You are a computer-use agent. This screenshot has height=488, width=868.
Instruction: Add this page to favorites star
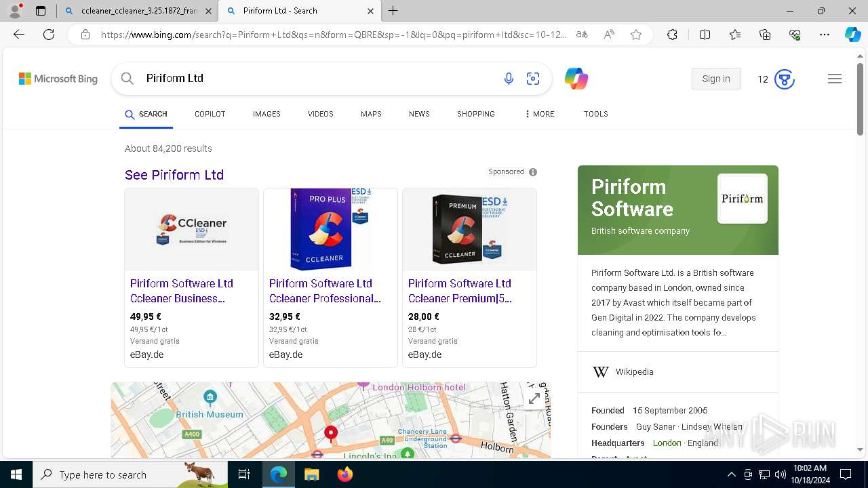[x=636, y=35]
